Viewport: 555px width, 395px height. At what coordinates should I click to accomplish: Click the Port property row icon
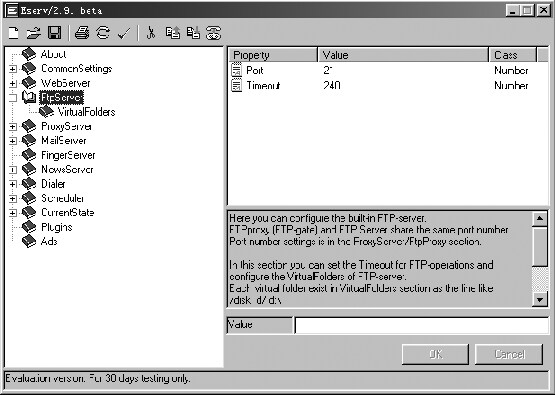[x=236, y=70]
